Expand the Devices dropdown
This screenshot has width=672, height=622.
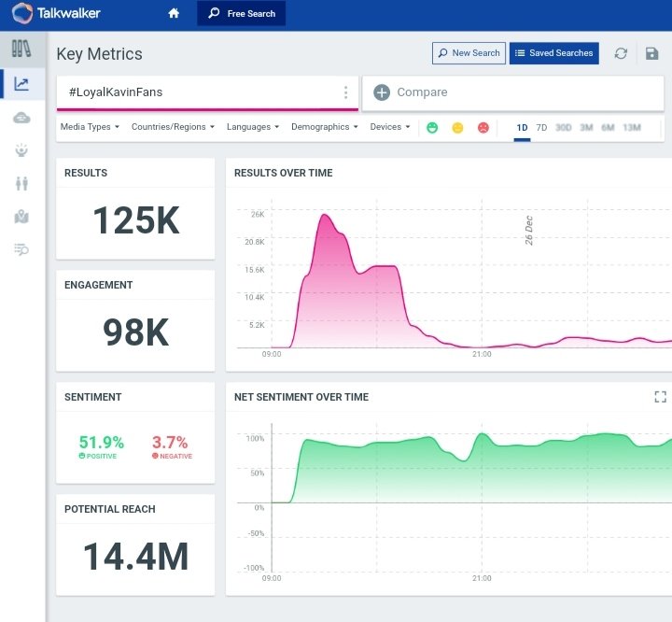coord(390,127)
